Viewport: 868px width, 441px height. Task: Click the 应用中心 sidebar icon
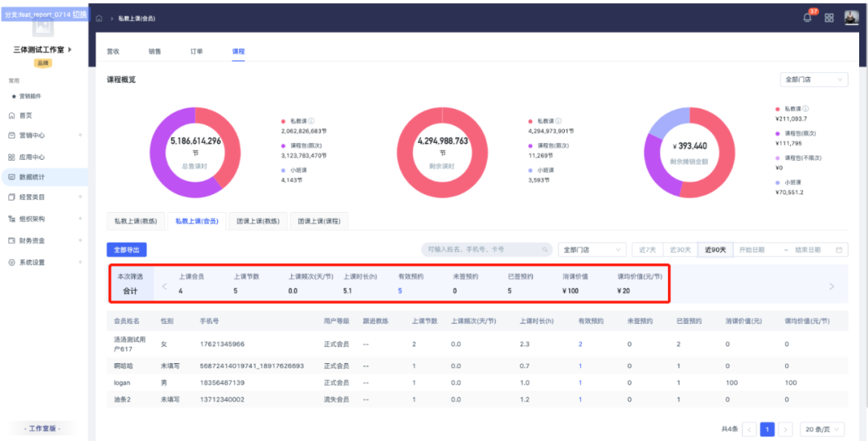click(x=11, y=157)
